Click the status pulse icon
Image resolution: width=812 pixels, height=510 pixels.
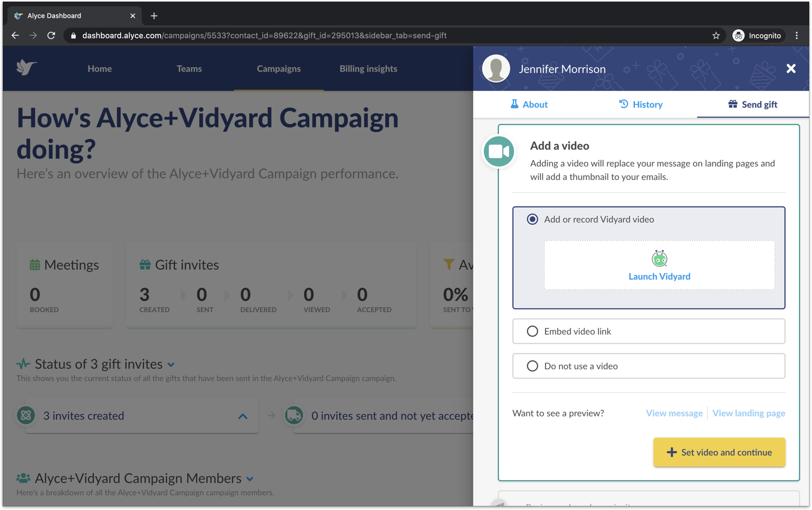pos(23,364)
